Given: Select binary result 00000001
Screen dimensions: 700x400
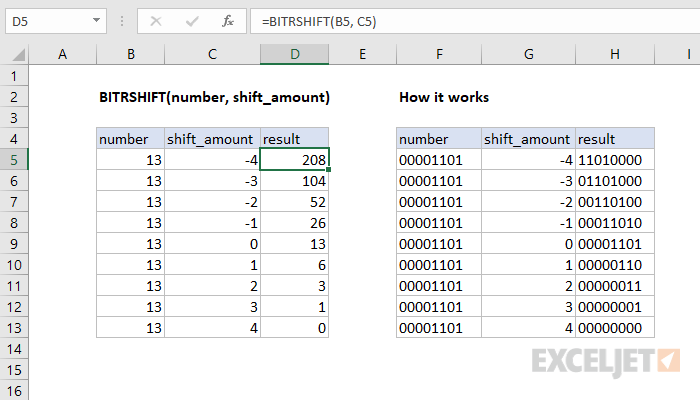Looking at the screenshot, I should coord(615,307).
